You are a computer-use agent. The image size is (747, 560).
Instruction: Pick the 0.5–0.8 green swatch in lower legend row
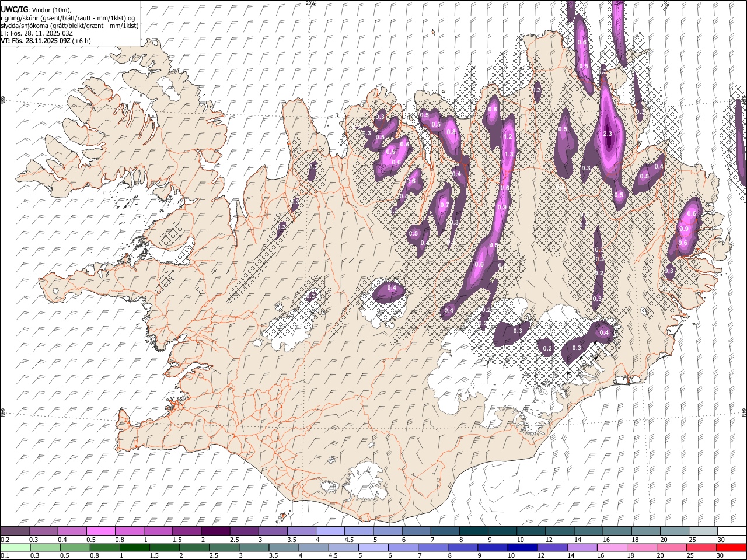pyautogui.click(x=75, y=547)
